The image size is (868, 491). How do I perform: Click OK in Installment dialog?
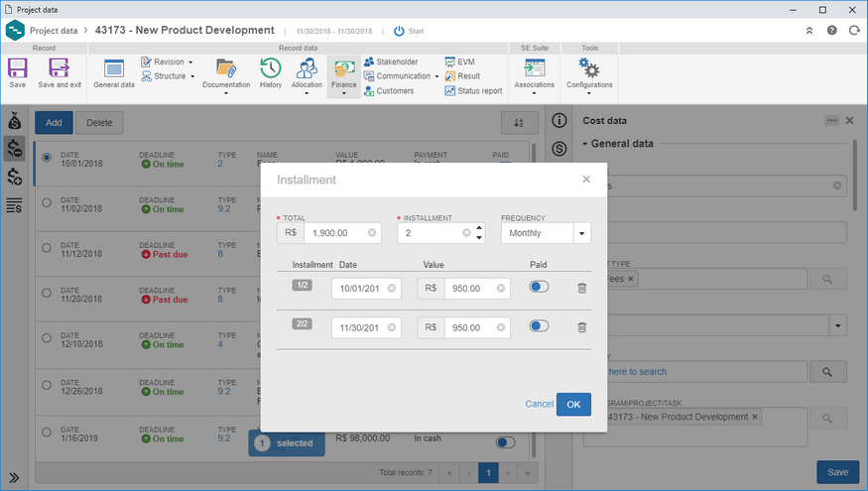point(573,404)
